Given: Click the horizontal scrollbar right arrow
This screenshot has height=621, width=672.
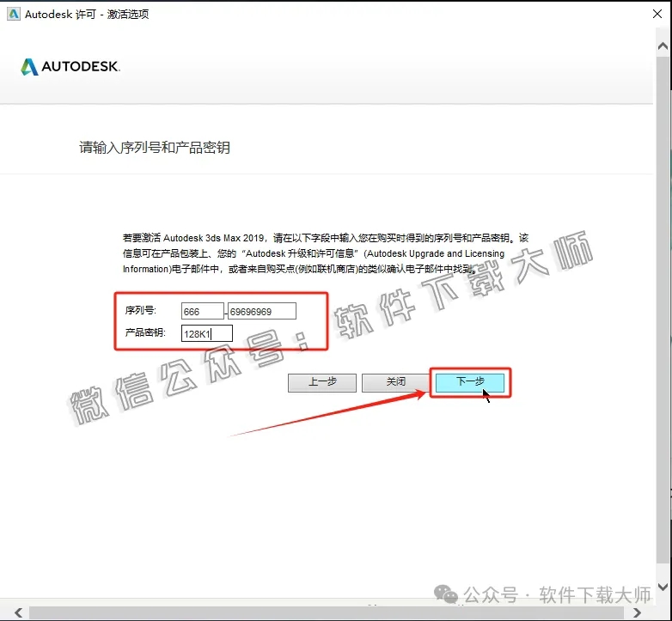Looking at the screenshot, I should [638, 612].
